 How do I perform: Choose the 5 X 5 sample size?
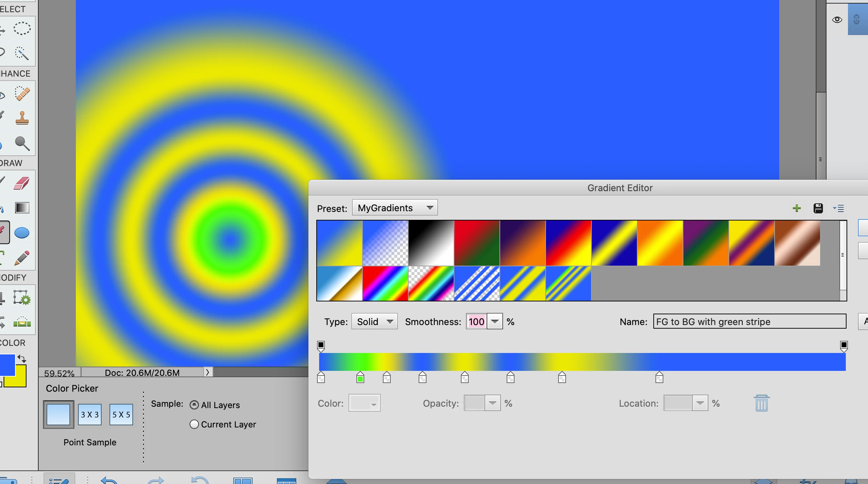(121, 415)
